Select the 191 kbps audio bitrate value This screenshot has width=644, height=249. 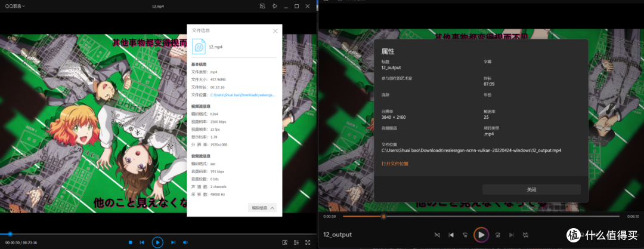tap(217, 171)
